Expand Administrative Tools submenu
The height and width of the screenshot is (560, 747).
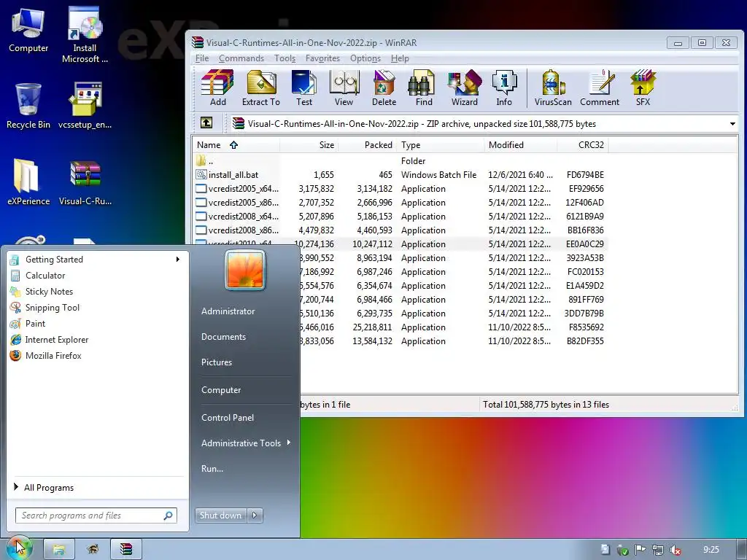[x=289, y=443]
